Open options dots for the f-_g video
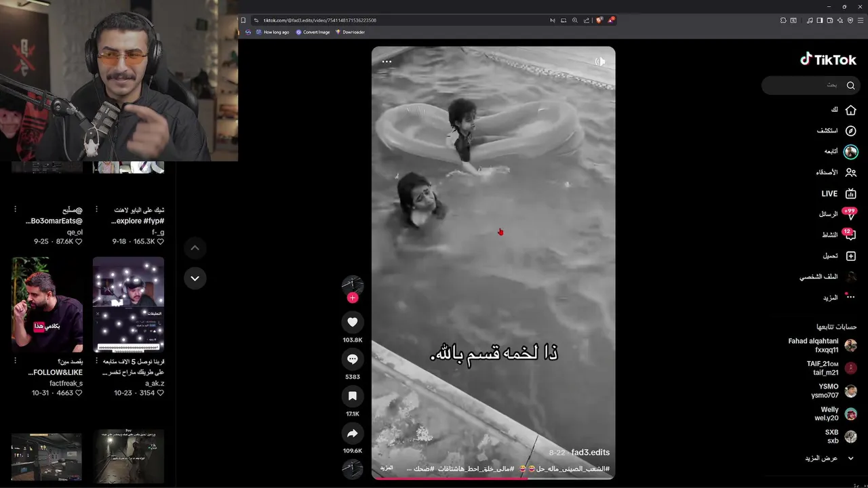The width and height of the screenshot is (868, 488). click(96, 209)
